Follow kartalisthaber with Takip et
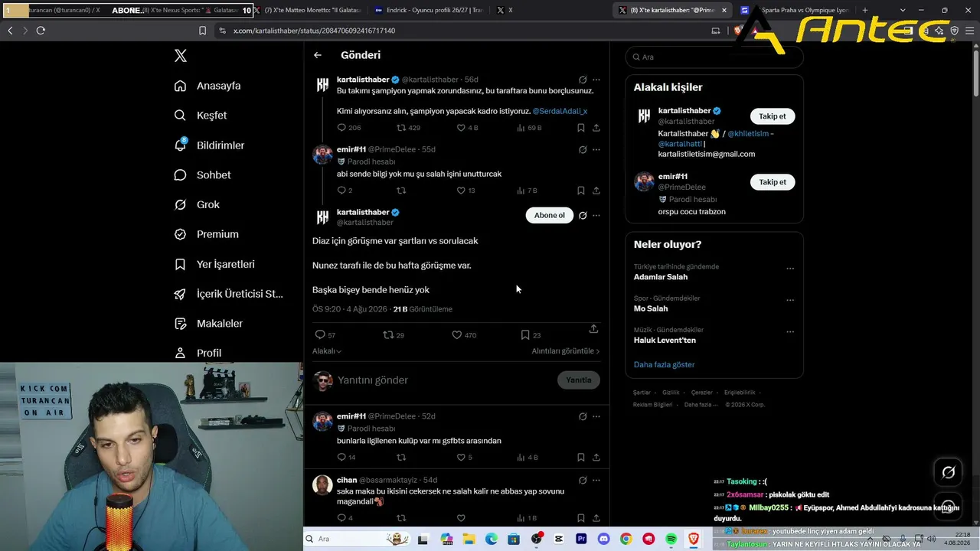The width and height of the screenshot is (980, 551). pos(772,116)
